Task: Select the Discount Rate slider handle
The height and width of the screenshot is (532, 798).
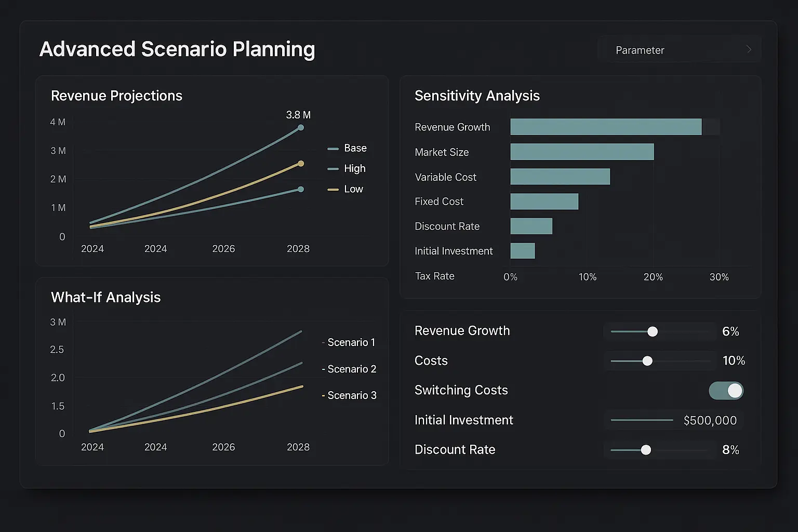Action: pyautogui.click(x=646, y=450)
